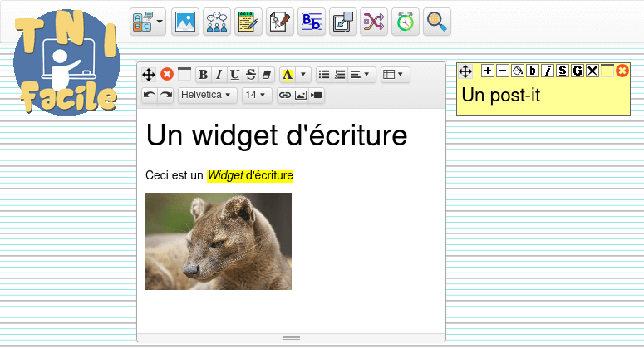Click the text 'Un post-it'
644x349 pixels.
[501, 96]
